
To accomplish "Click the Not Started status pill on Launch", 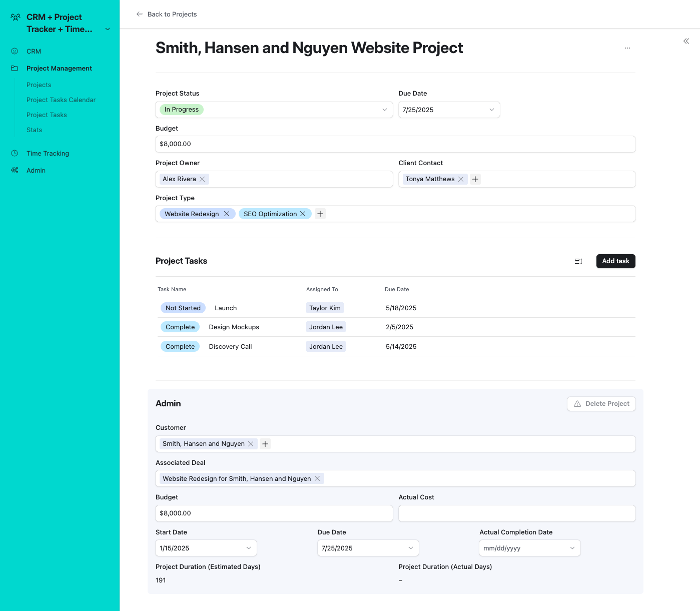I will (183, 308).
